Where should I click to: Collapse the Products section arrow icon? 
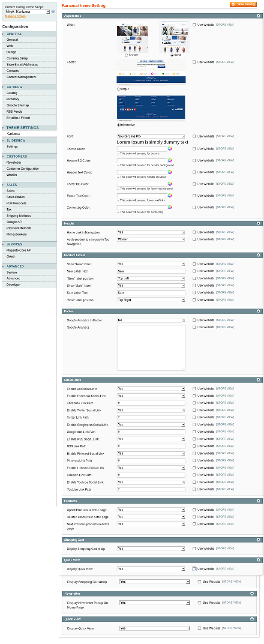click(x=258, y=501)
